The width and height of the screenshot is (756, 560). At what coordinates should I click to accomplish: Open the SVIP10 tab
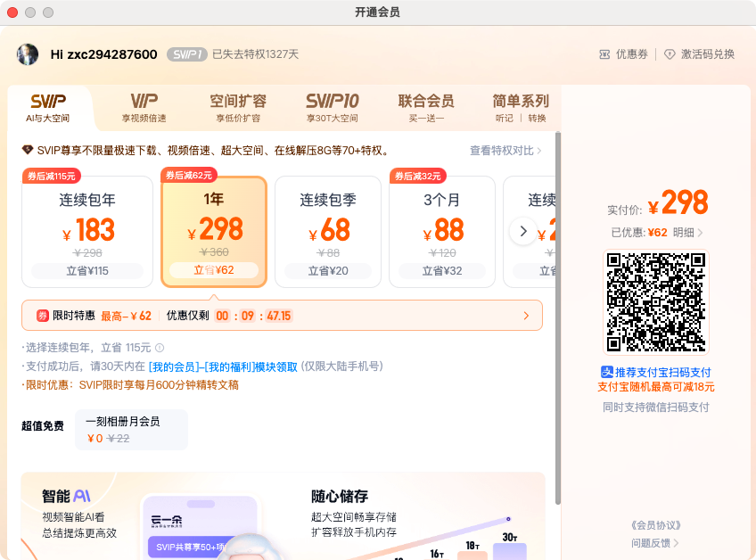(x=333, y=108)
